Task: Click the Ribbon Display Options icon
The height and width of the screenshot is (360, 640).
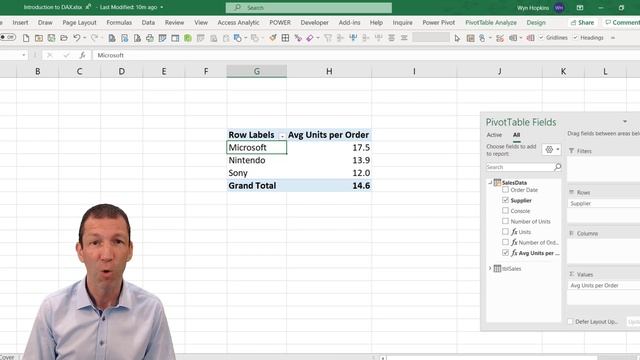Action: click(580, 8)
